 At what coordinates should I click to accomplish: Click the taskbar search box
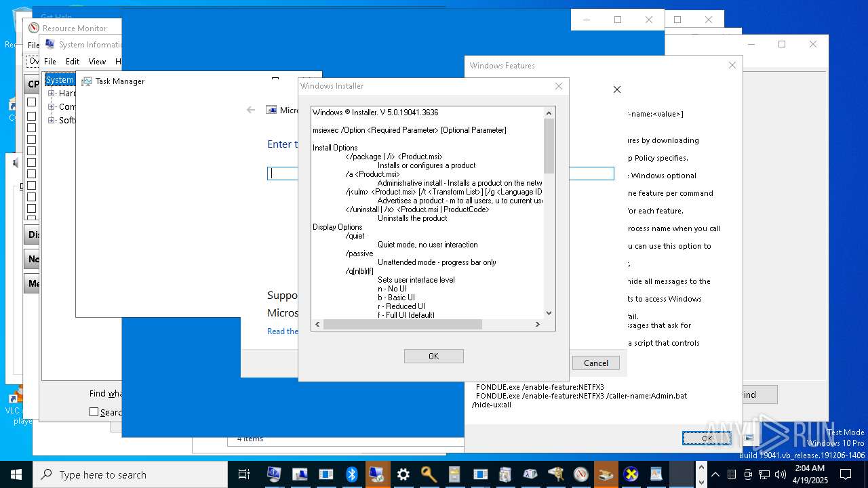point(130,474)
